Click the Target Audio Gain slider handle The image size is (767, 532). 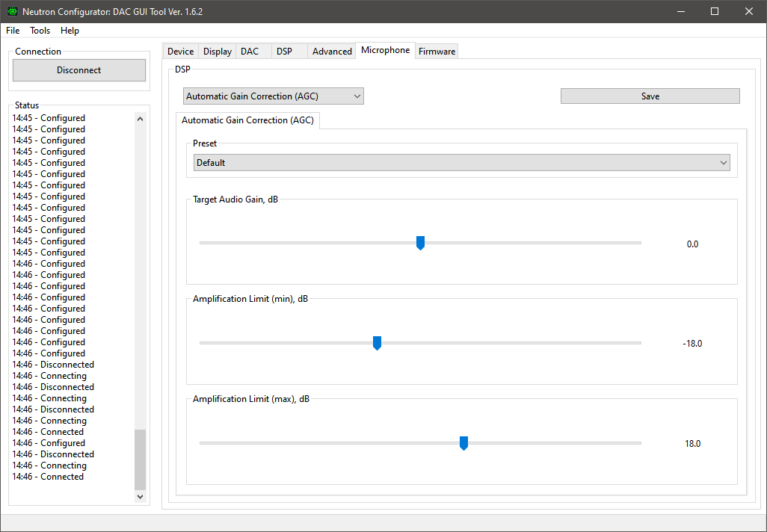coord(420,243)
